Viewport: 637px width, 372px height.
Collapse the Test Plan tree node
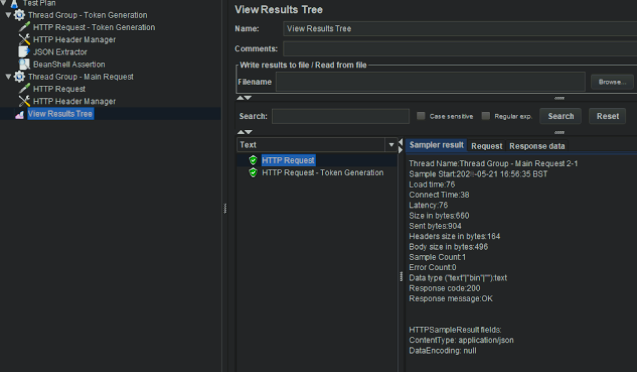(3, 3)
